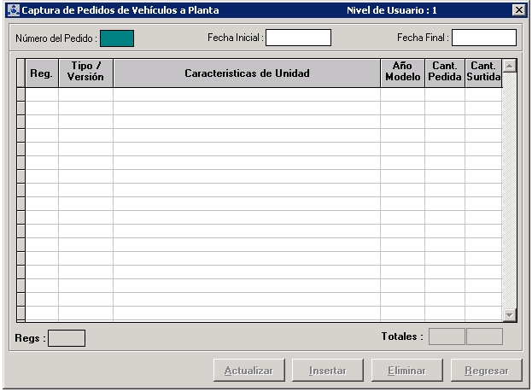
Task: Select the Tipo / Versión column header
Action: (86, 73)
